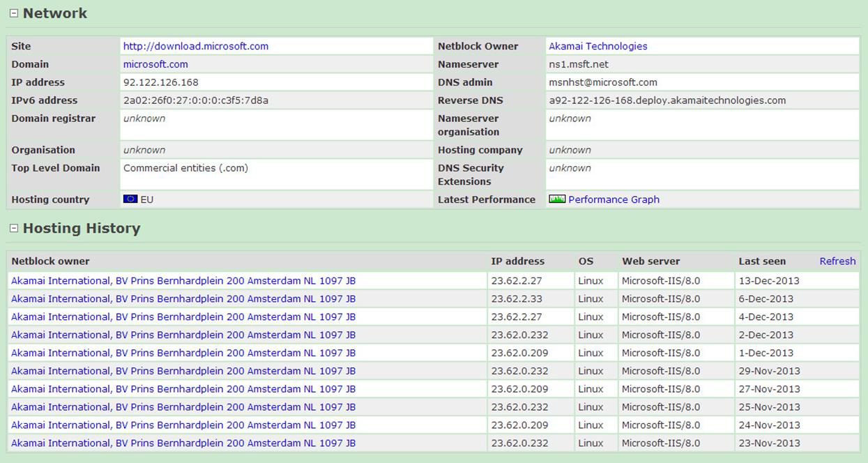The width and height of the screenshot is (868, 463).
Task: Open the Akamai International link dated 4-Dec-2013
Action: 183,317
